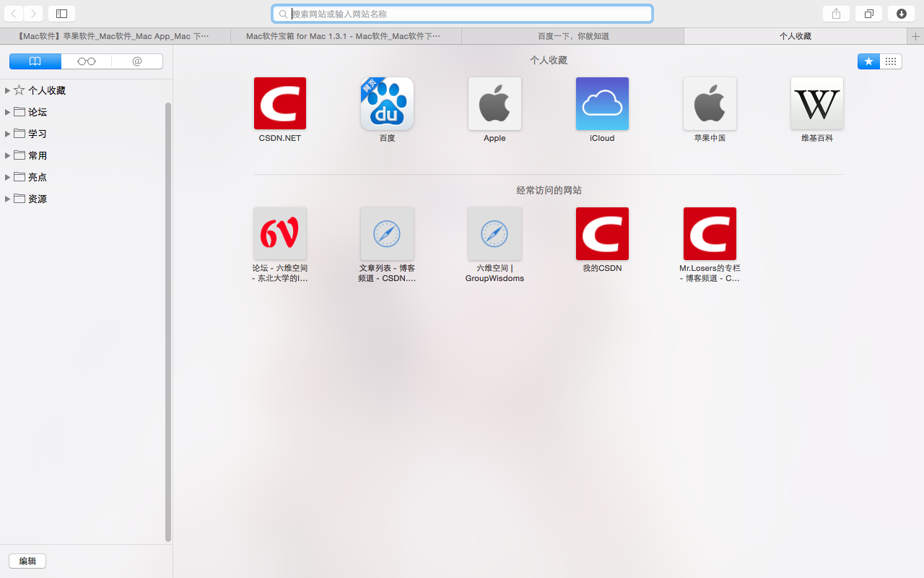Viewport: 924px width, 578px height.
Task: Expand the 论坛 folder triangle
Action: [x=7, y=112]
